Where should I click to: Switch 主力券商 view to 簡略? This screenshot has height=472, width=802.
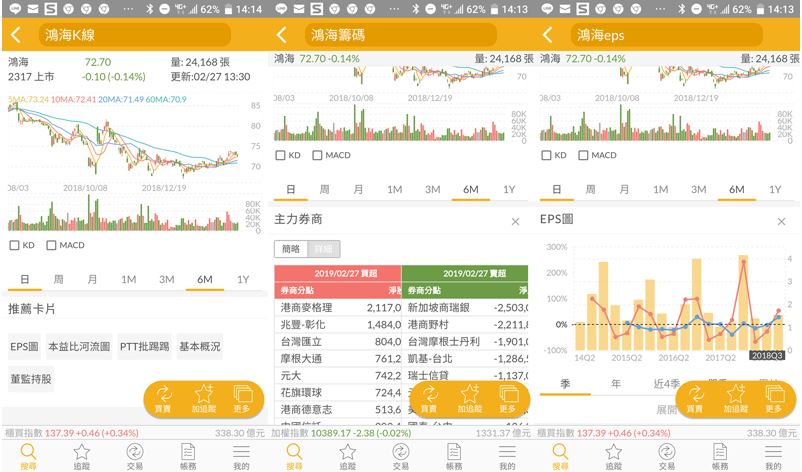tap(291, 249)
